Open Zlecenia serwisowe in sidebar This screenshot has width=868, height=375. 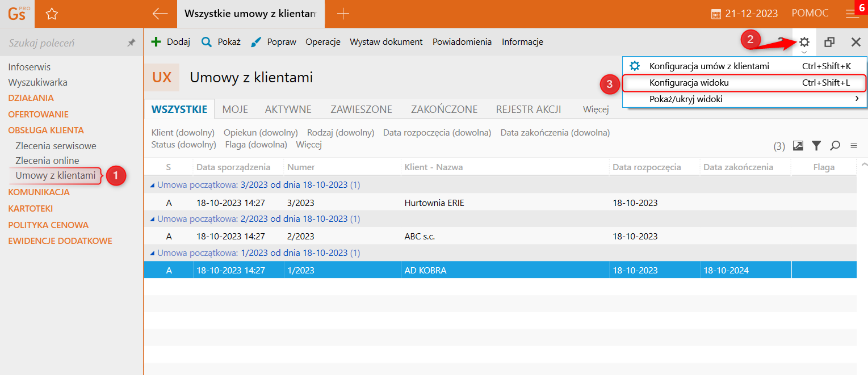(56, 146)
